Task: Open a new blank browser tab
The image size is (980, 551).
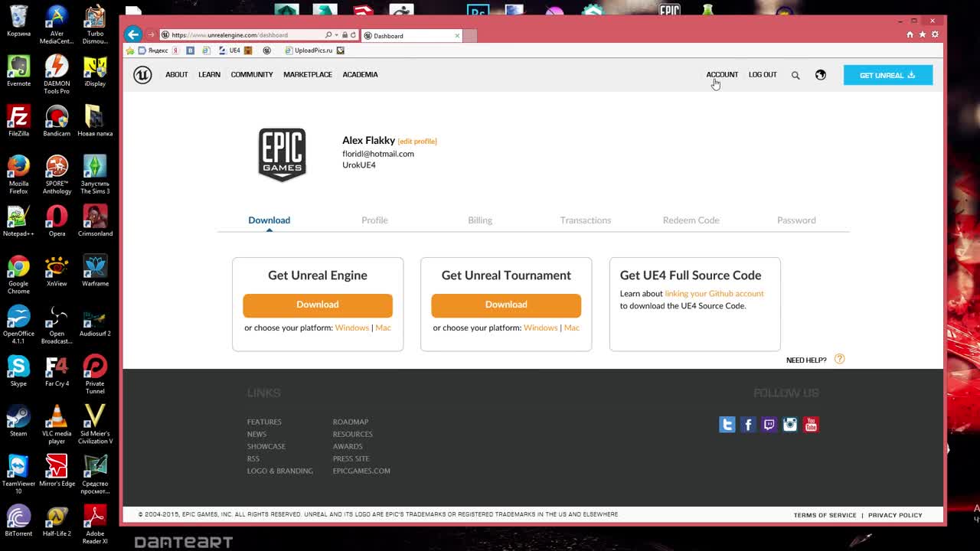Action: pyautogui.click(x=469, y=35)
